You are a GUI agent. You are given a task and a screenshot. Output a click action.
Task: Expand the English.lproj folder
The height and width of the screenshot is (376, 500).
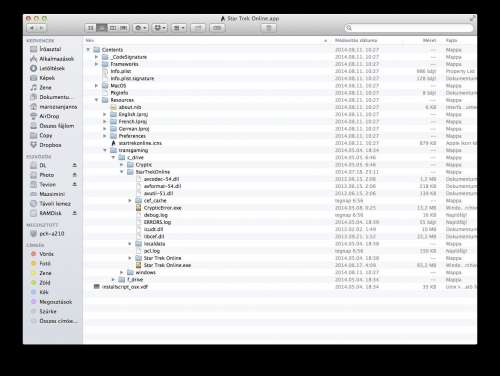(105, 114)
